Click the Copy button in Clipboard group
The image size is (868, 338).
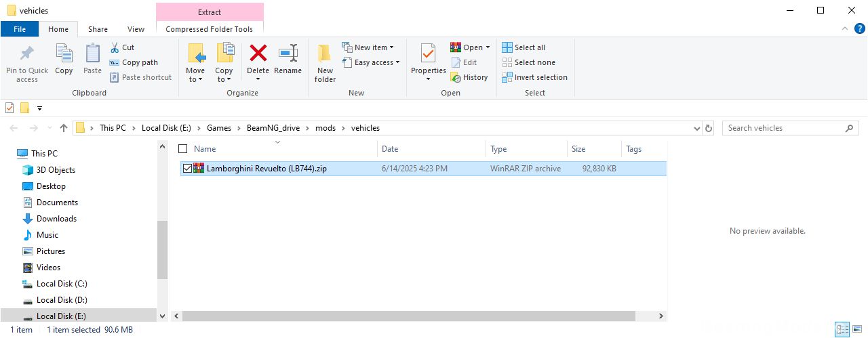pos(64,60)
